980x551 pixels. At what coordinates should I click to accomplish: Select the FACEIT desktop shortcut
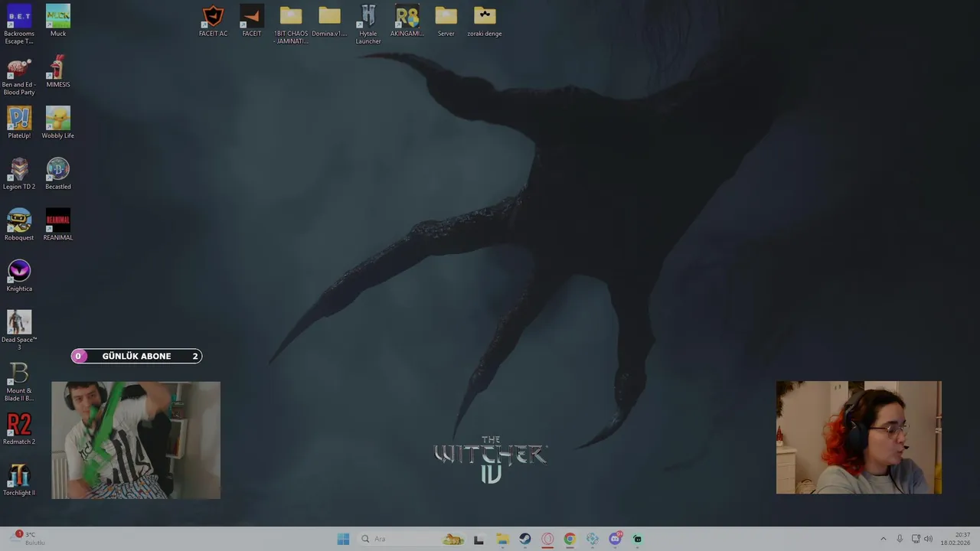(252, 21)
